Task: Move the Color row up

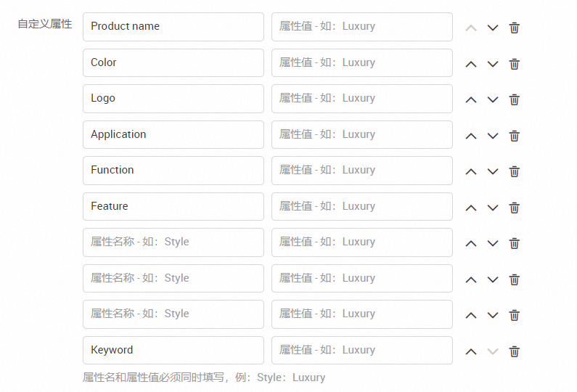Action: (x=471, y=64)
